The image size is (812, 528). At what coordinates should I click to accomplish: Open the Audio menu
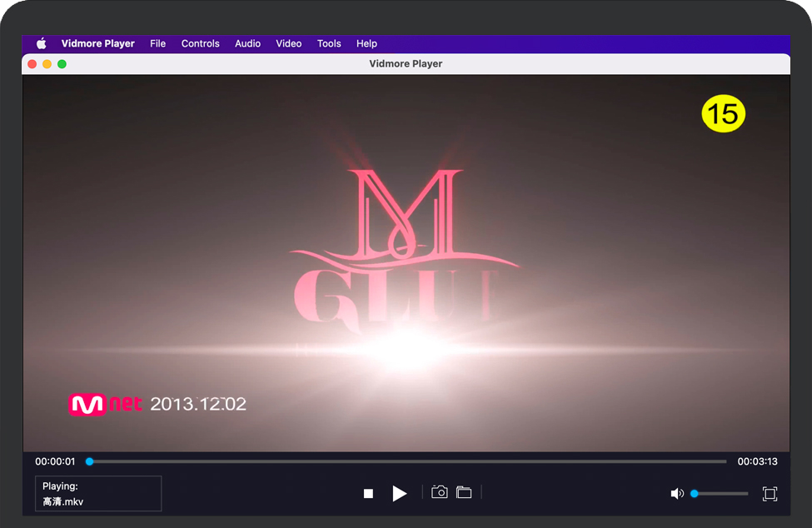point(247,43)
